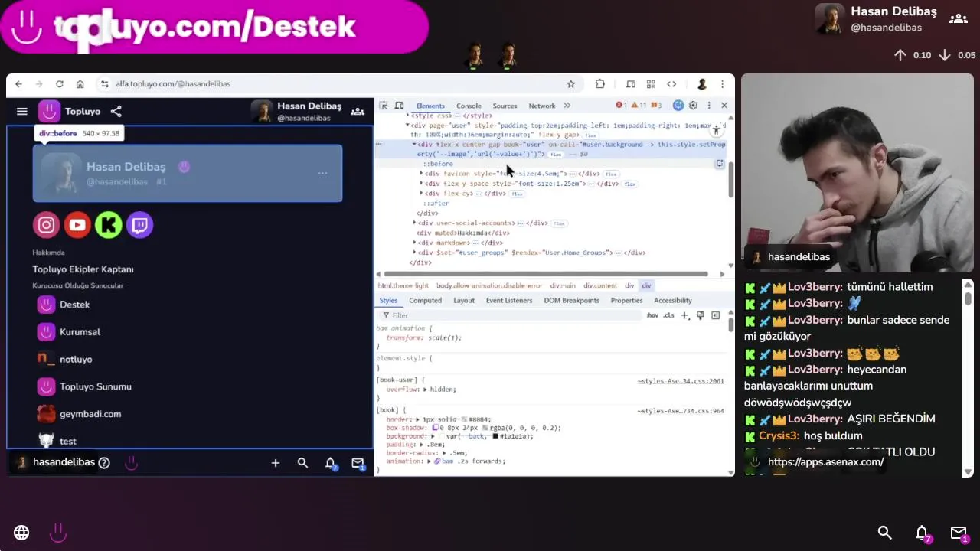
Task: Open Destek server link
Action: tap(64, 305)
